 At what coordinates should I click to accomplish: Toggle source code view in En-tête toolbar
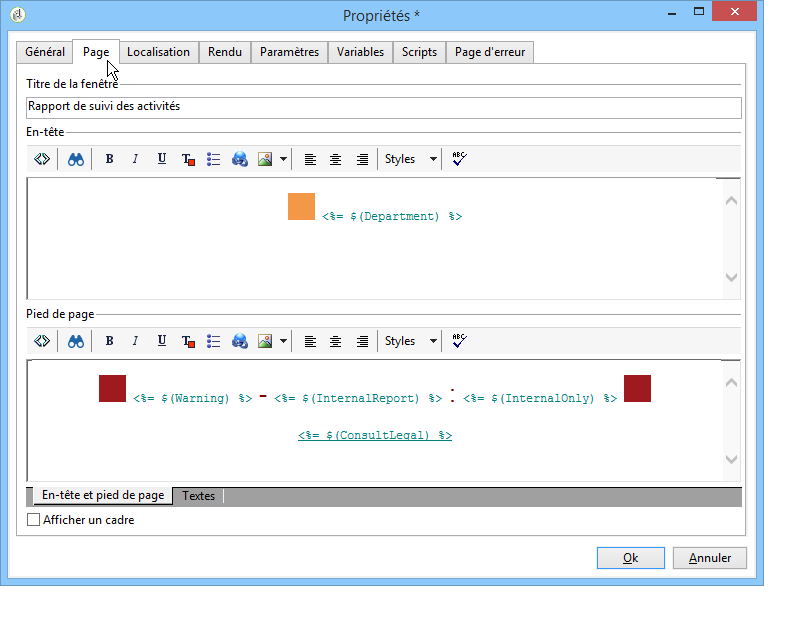42,159
